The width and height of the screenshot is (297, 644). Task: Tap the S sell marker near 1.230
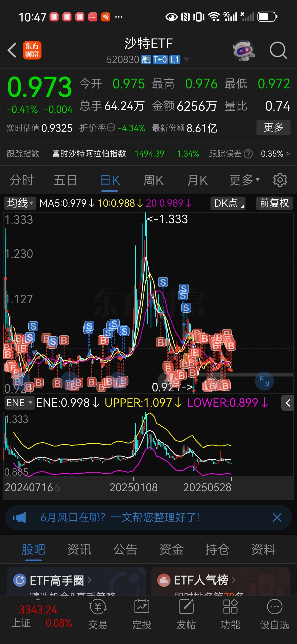click(163, 282)
